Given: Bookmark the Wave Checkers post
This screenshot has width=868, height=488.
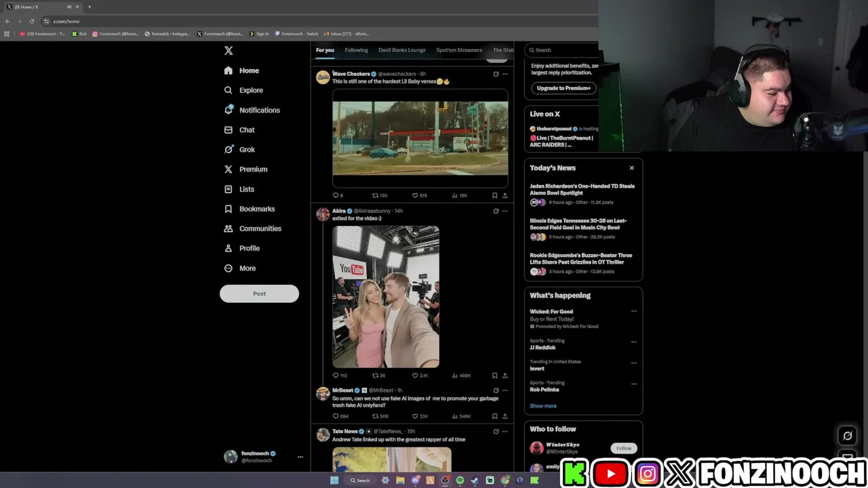Looking at the screenshot, I should pos(494,195).
